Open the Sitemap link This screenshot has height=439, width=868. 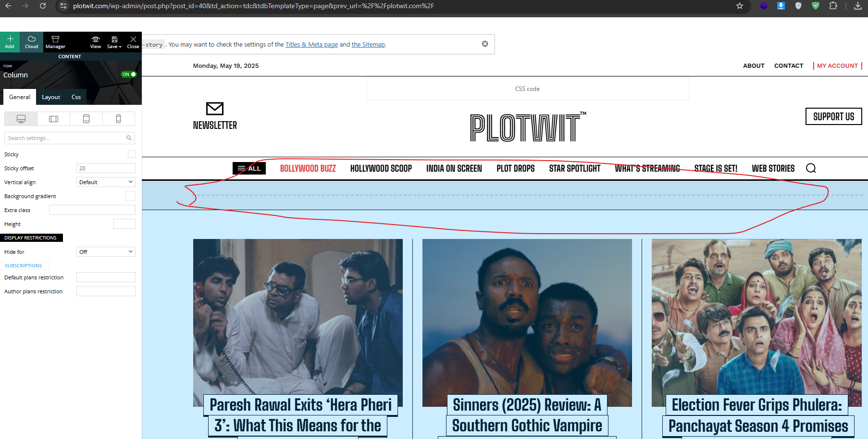point(368,45)
